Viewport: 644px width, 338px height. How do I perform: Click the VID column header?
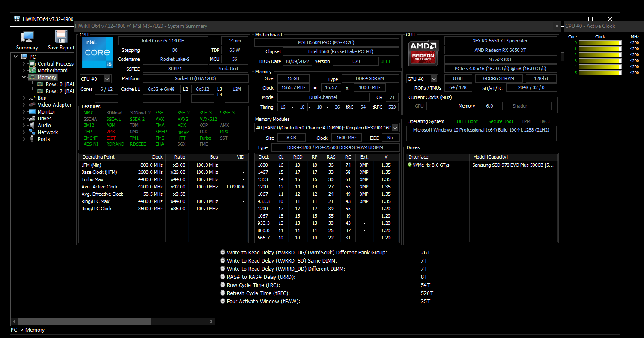pos(234,157)
